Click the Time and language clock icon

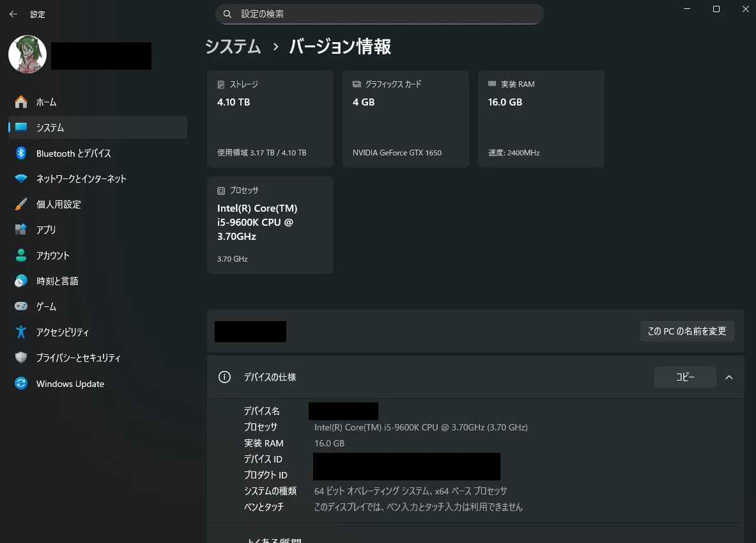pos(21,281)
